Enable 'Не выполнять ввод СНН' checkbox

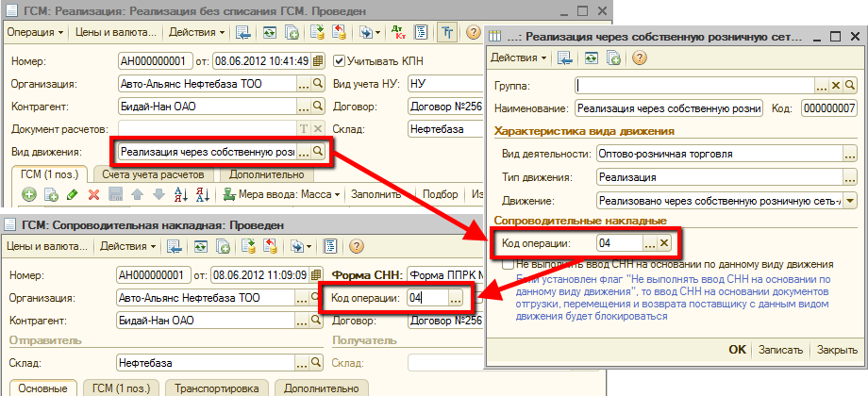click(509, 265)
